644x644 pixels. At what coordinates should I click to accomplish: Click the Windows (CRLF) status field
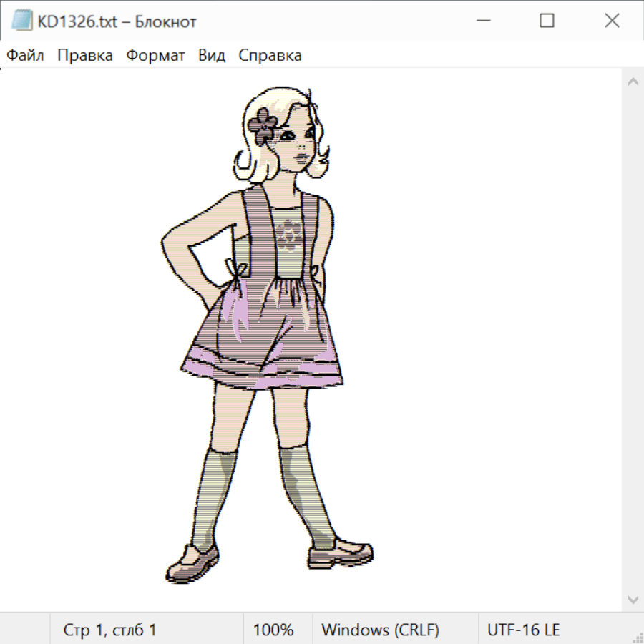[380, 630]
